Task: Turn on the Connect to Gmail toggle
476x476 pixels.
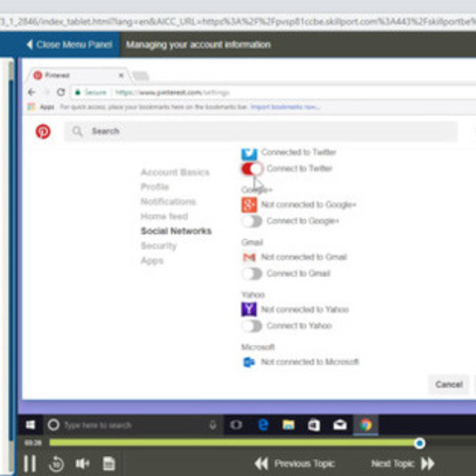Action: [x=252, y=274]
